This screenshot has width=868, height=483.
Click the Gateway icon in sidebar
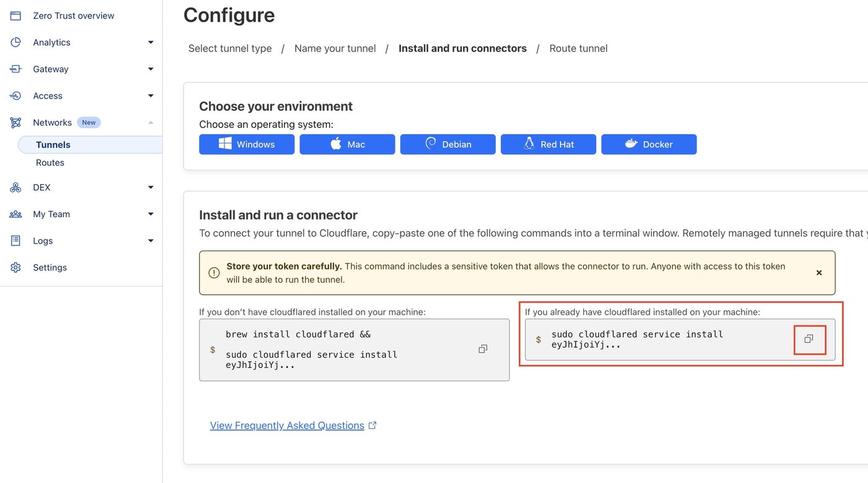tap(15, 69)
